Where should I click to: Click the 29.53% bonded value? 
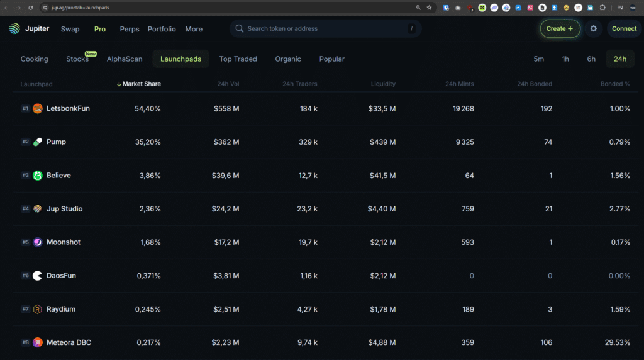point(618,342)
